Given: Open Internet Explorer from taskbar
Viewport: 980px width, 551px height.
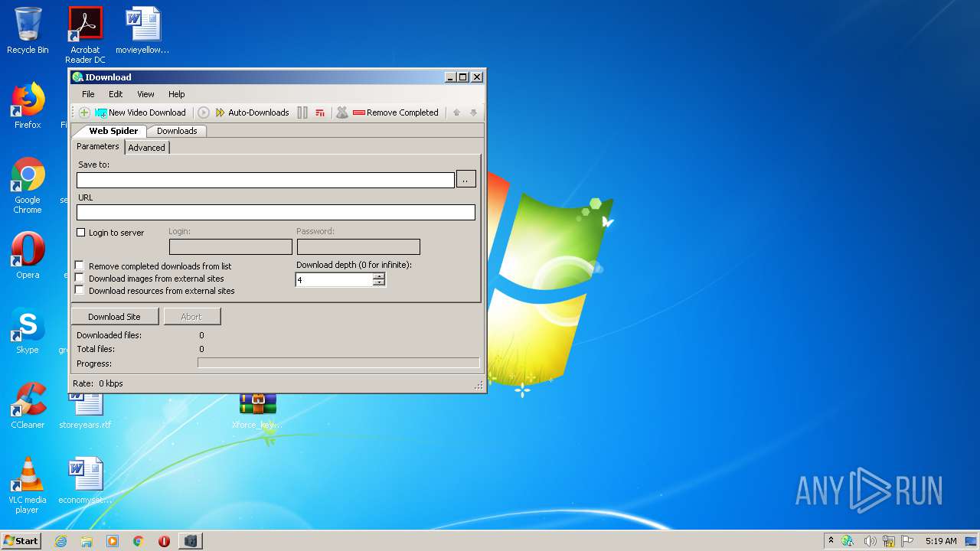Looking at the screenshot, I should tap(61, 541).
